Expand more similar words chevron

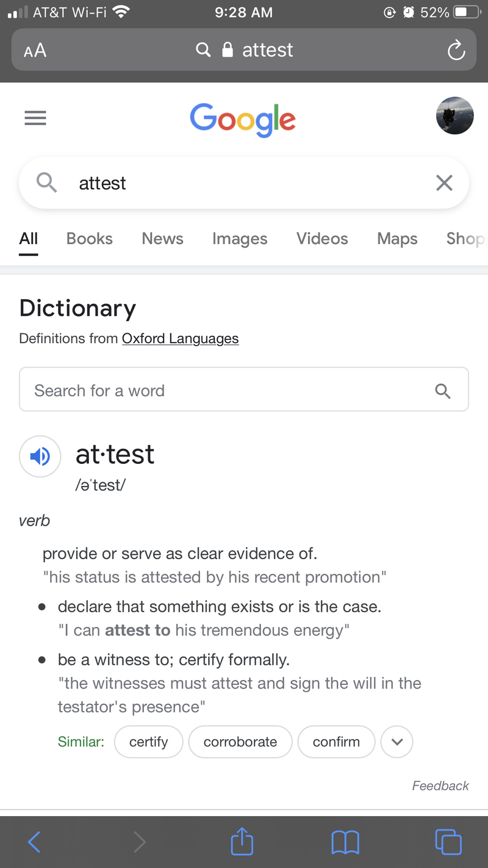pos(397,742)
